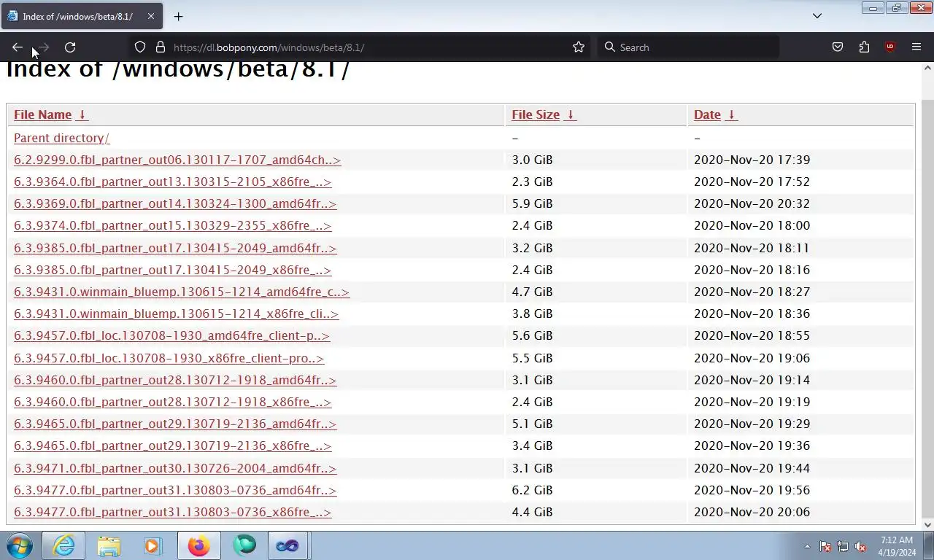Sort descending with File Size arrow
Viewport: 934px width, 560px height.
coord(570,114)
